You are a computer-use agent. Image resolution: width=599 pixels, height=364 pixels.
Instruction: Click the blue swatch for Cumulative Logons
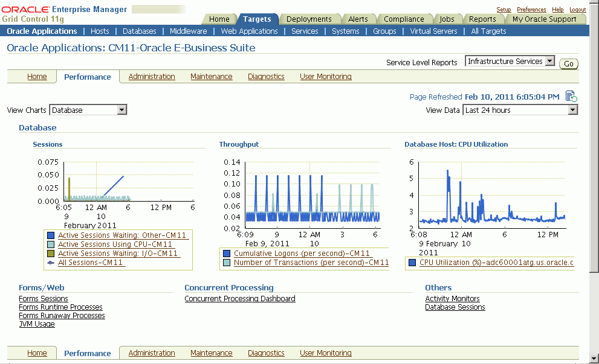click(x=227, y=254)
